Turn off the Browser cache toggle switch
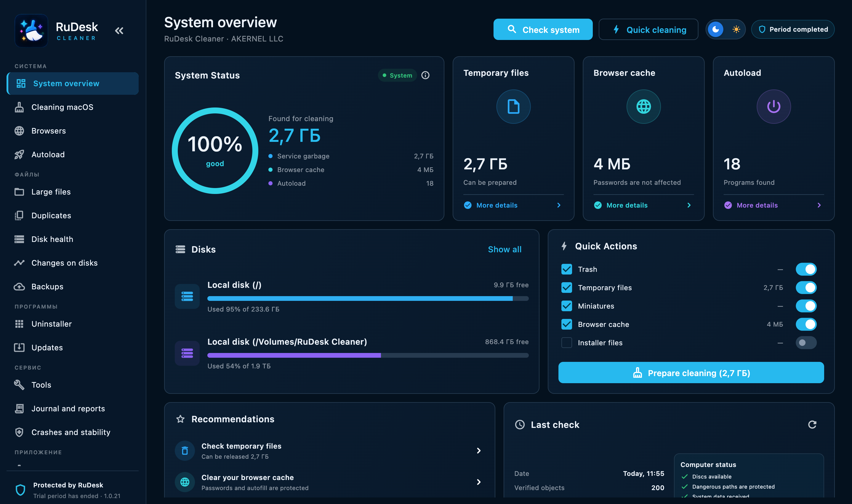This screenshot has width=852, height=504. [x=806, y=324]
